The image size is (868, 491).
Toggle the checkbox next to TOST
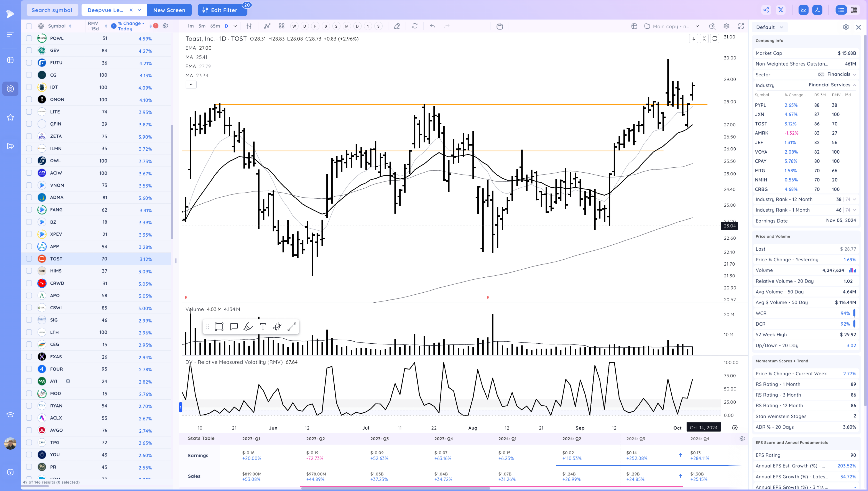coord(29,259)
